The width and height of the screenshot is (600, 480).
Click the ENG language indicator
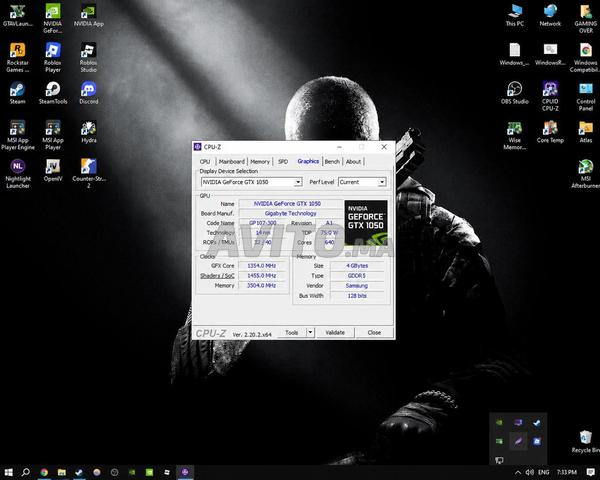click(544, 472)
